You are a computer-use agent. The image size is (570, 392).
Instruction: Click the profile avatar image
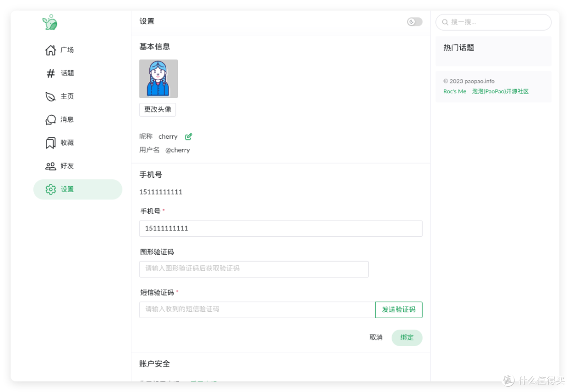coord(158,79)
